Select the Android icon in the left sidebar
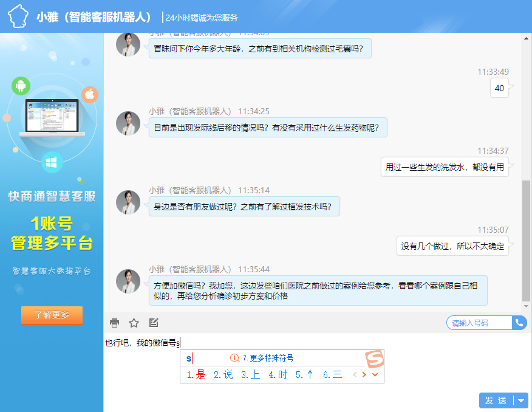This screenshot has height=412, width=532. (20, 86)
